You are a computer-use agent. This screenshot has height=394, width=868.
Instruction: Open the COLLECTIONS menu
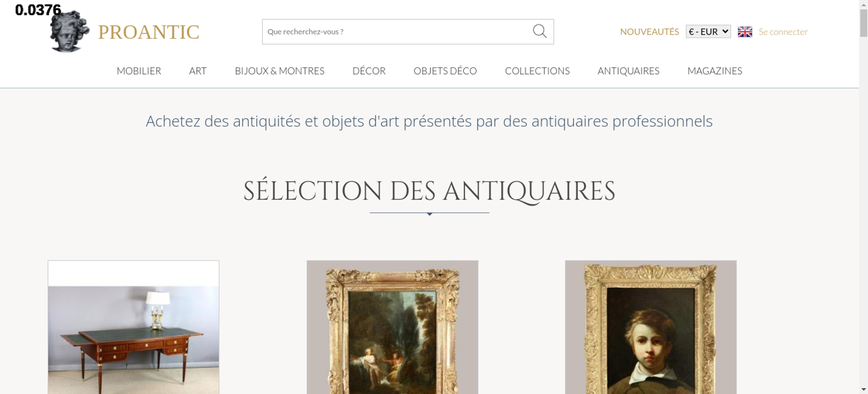[x=537, y=71]
